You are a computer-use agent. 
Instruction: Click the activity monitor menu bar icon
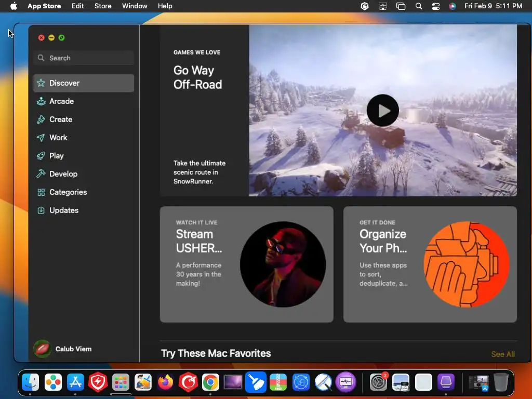tap(383, 6)
